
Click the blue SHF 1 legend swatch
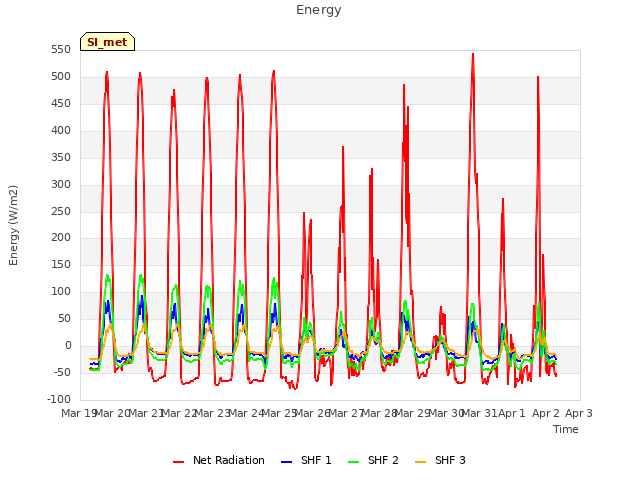coord(287,462)
